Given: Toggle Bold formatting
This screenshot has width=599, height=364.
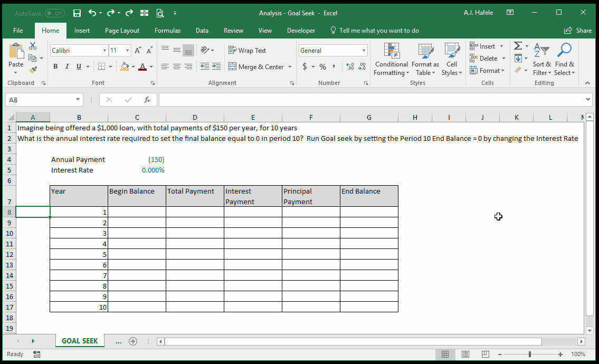Looking at the screenshot, I should 55,66.
